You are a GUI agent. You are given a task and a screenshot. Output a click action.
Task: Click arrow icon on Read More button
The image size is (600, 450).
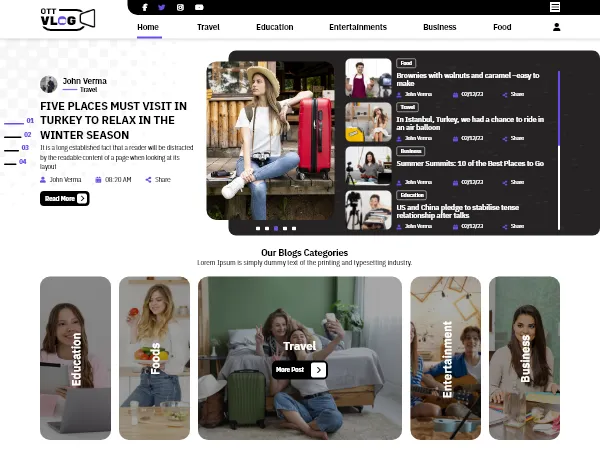[x=82, y=198]
